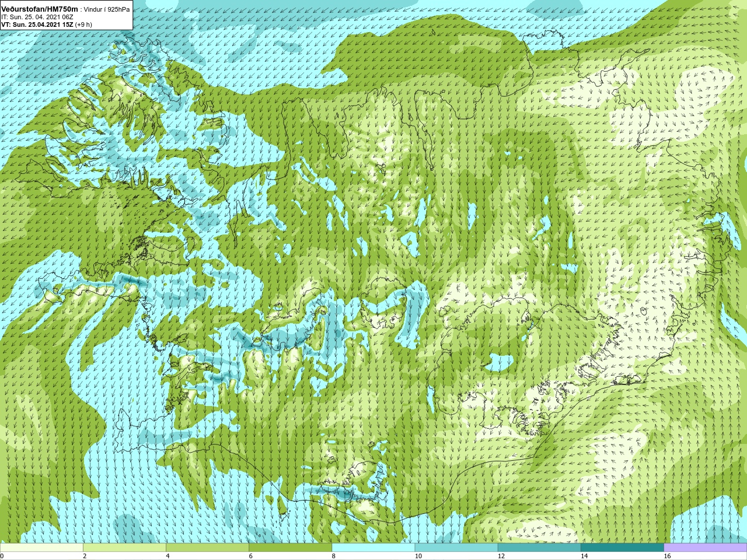Click the legend value '8'
The image size is (747, 560).
click(x=334, y=556)
